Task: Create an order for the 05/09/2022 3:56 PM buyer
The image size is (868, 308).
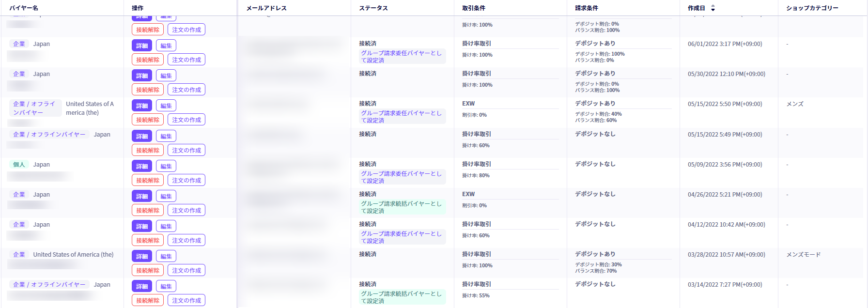Action: click(186, 180)
